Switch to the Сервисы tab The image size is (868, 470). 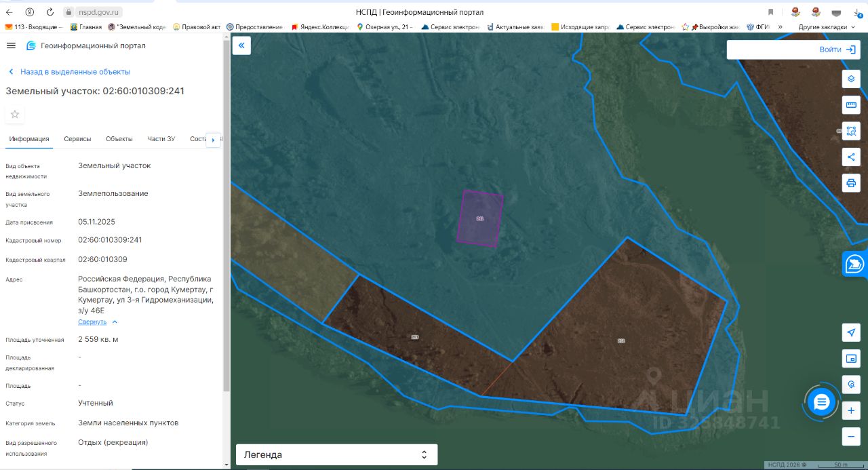(77, 139)
